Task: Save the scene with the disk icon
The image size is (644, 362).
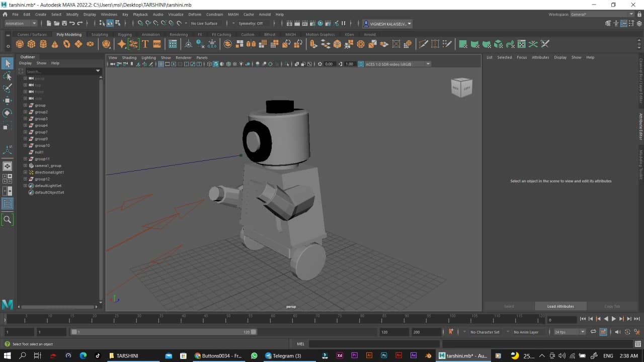Action: click(x=64, y=23)
